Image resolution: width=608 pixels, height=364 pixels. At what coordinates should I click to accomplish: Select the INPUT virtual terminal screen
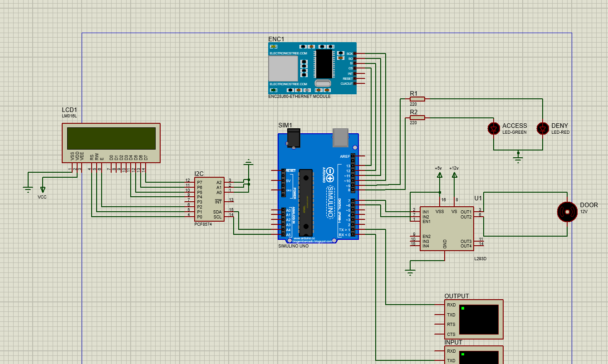(479, 357)
